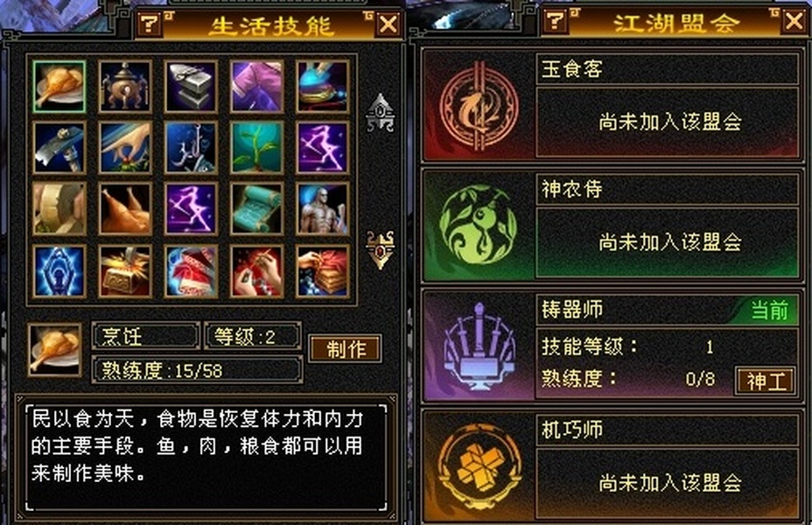Open help for 江湖盟会 panel

click(555, 20)
